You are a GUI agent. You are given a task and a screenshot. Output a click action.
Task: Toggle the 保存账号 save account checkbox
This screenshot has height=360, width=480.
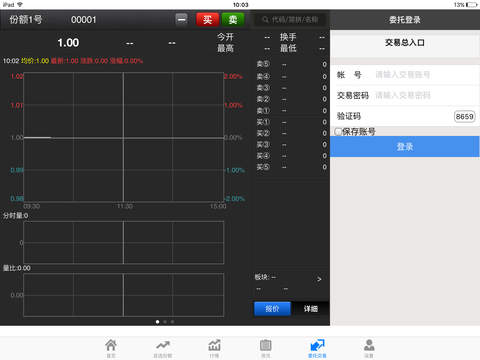[x=338, y=132]
